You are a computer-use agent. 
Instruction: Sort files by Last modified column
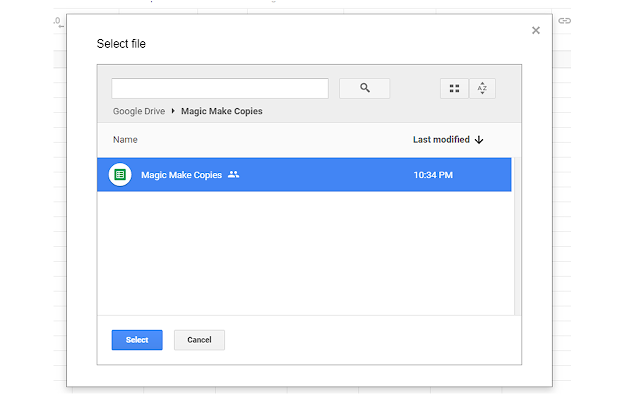tap(441, 140)
